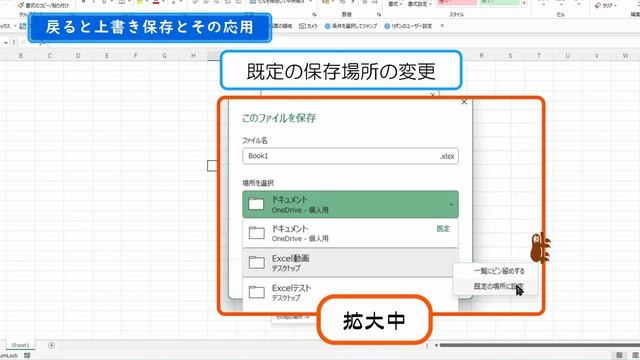Click the folder icon beside Excelテスト

click(x=257, y=292)
